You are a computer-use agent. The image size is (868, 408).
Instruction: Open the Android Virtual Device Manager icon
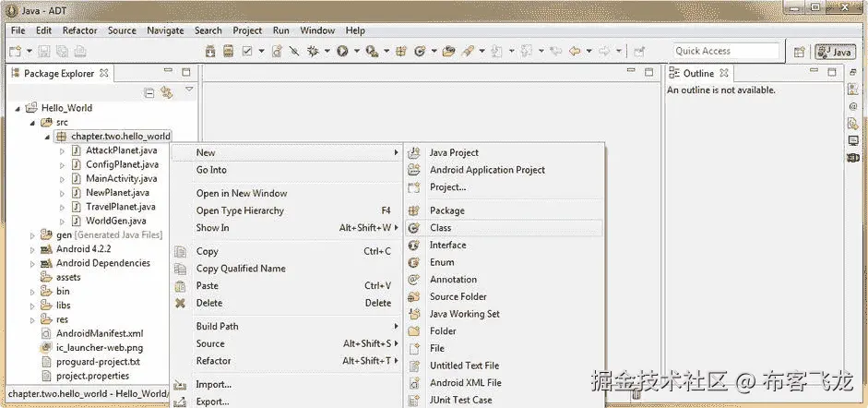[228, 51]
